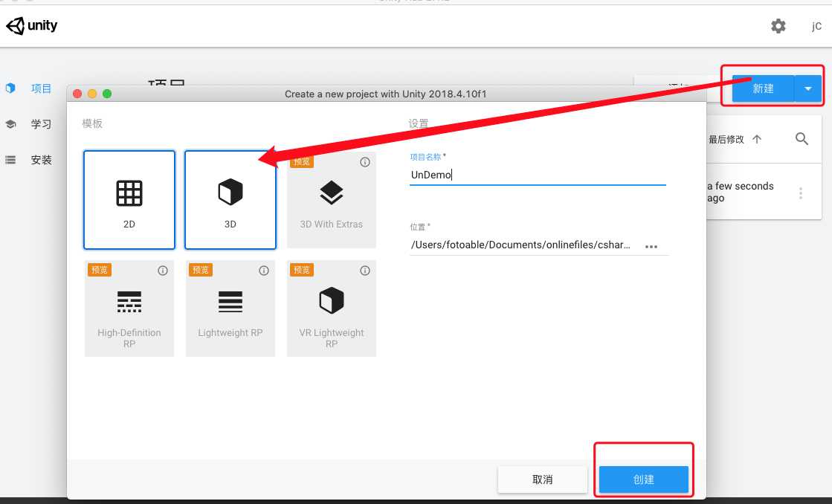Sort projects by 最后修改 column
This screenshot has width=832, height=504.
[x=735, y=140]
